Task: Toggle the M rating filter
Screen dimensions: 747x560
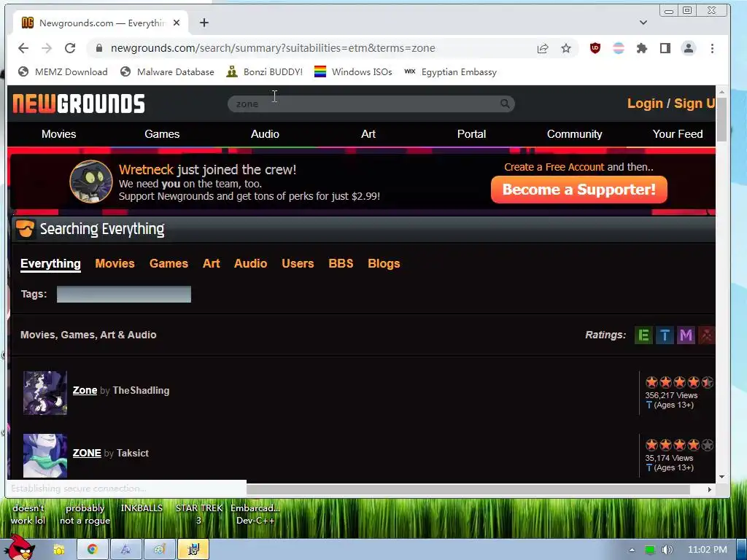Action: (x=686, y=335)
